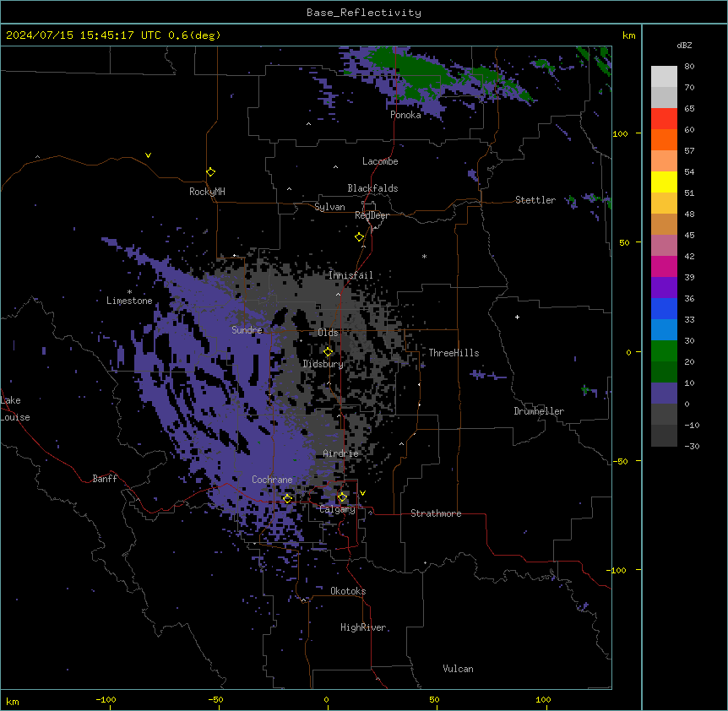Image resolution: width=728 pixels, height=711 pixels.
Task: Click the Lacombe label
Action: click(x=380, y=161)
